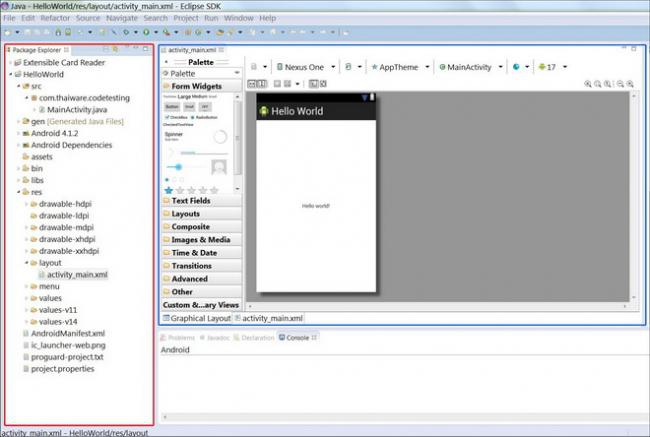Expand the Android 4.1.2 library node
The image size is (650, 437).
pyautogui.click(x=19, y=133)
